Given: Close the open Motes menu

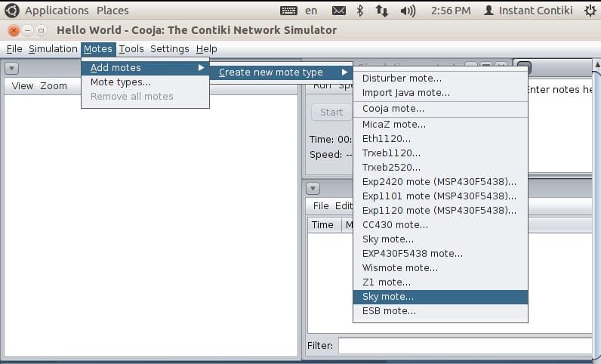Looking at the screenshot, I should (x=98, y=49).
